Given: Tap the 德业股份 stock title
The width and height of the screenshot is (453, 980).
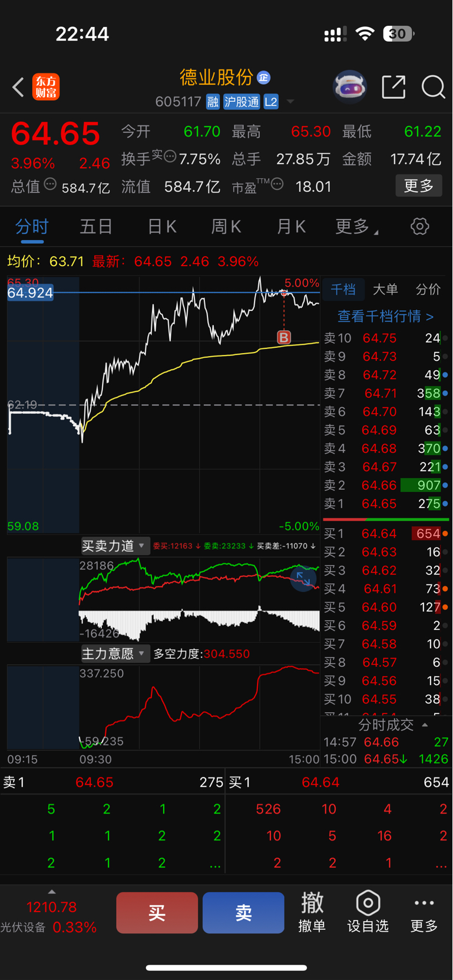Looking at the screenshot, I should pyautogui.click(x=216, y=77).
